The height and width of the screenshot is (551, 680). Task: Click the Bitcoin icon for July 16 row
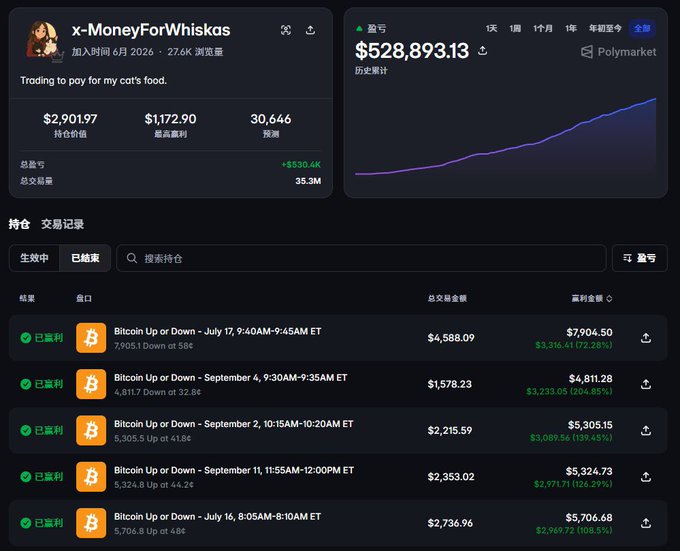coord(91,523)
